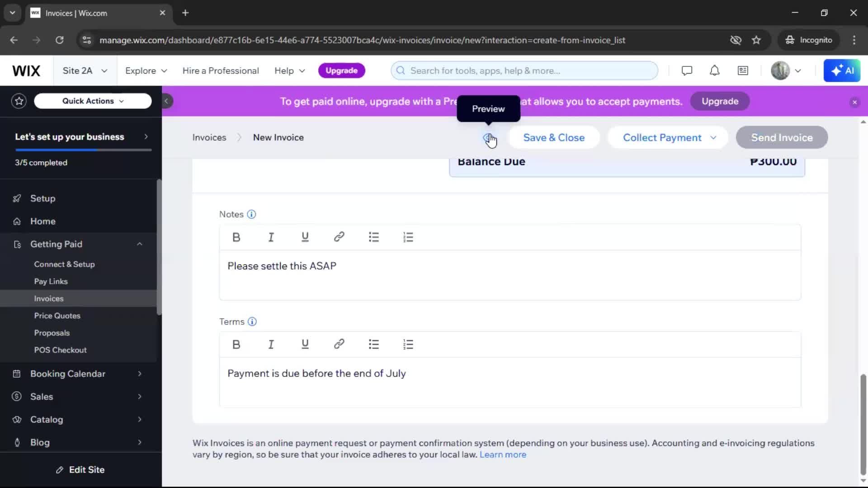Image resolution: width=868 pixels, height=488 pixels.
Task: Open the Site 2A site selector
Action: (x=85, y=70)
